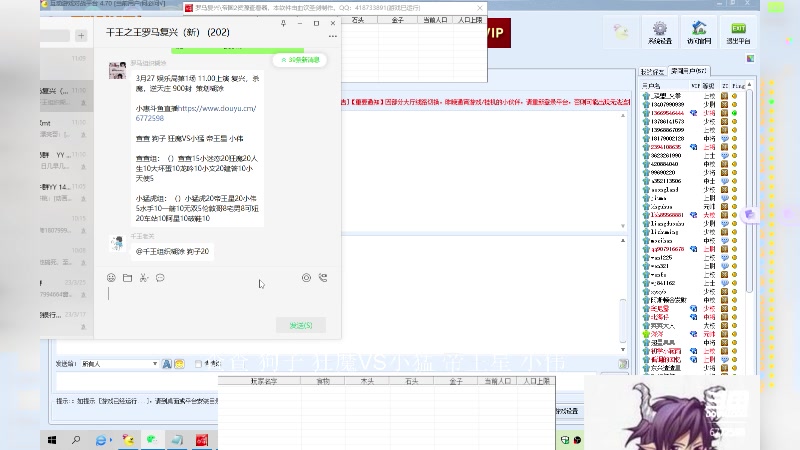Click the tray icon left of black circle
The height and width of the screenshot is (450, 800).
tap(565, 440)
